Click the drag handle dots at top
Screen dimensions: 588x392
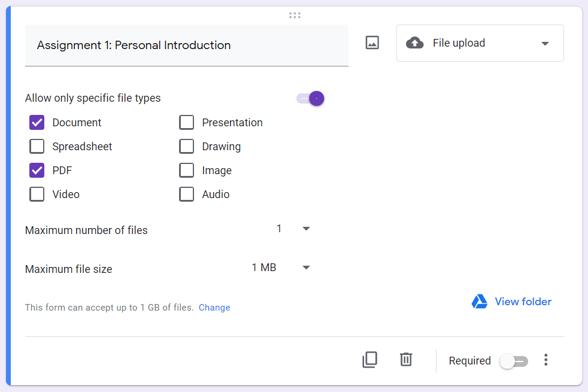click(295, 16)
